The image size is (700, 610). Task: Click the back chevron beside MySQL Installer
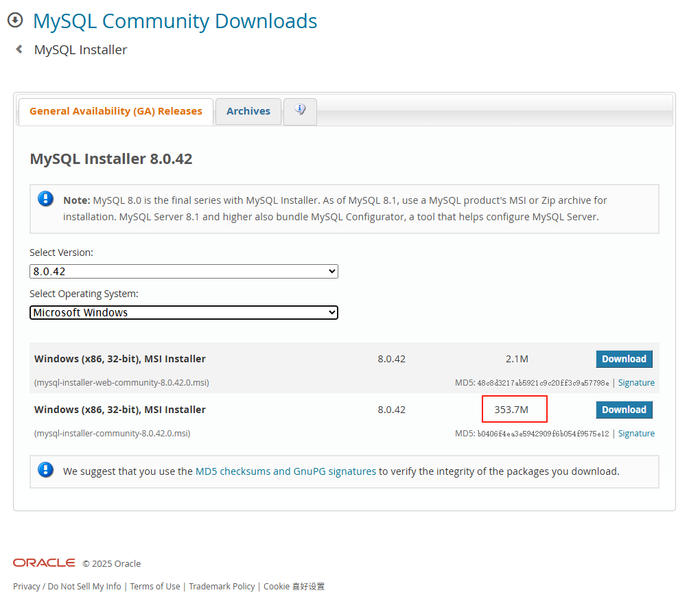tap(19, 49)
